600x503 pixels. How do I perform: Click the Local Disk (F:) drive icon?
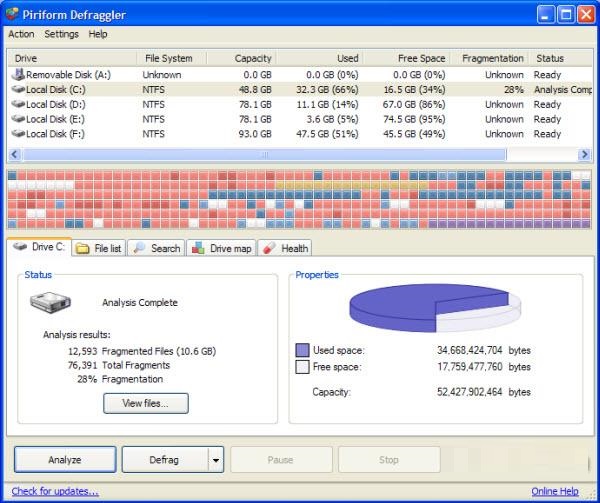19,134
